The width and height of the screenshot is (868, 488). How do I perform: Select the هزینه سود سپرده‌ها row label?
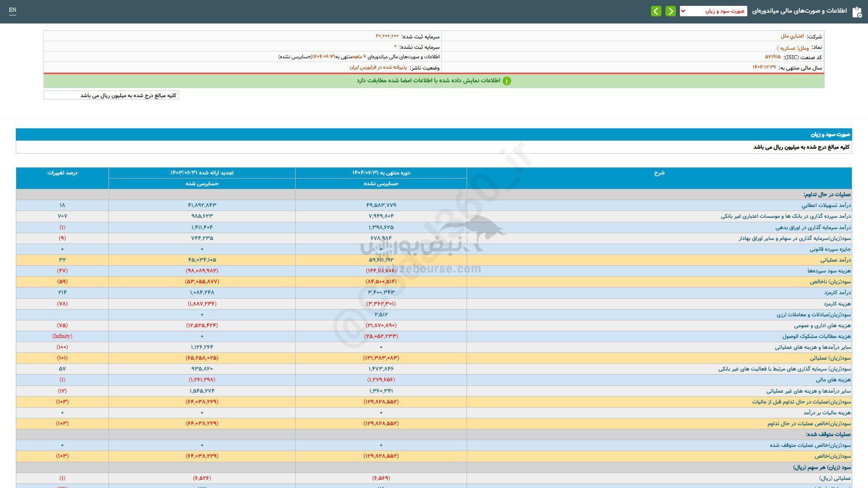click(x=829, y=271)
